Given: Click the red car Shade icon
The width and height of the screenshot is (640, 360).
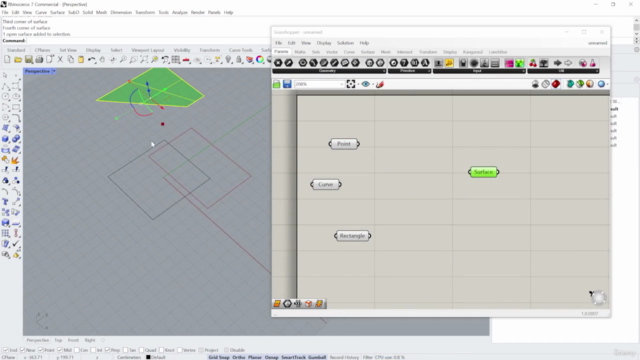Looking at the screenshot, I should (x=186, y=60).
